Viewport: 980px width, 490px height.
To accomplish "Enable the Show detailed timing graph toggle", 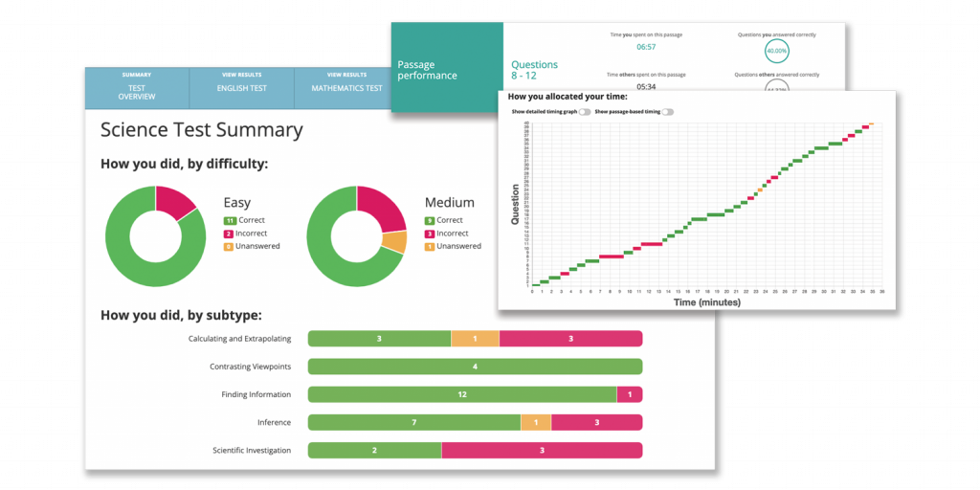I will (584, 112).
